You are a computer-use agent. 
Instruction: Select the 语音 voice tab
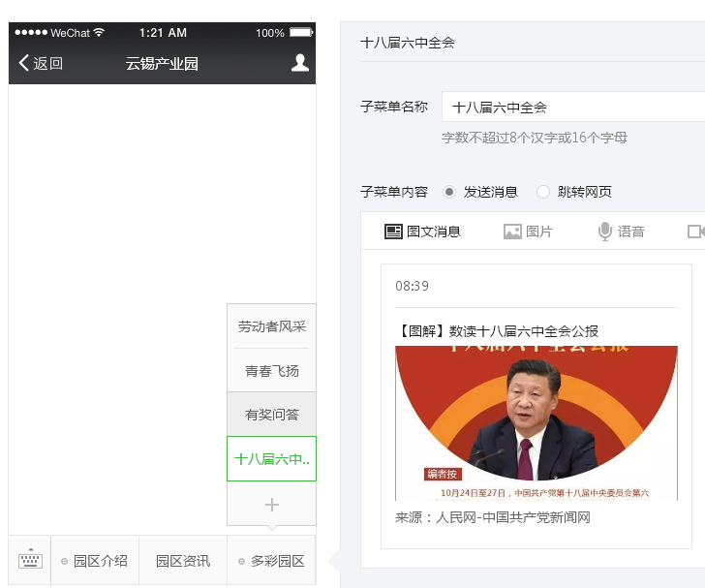point(622,232)
